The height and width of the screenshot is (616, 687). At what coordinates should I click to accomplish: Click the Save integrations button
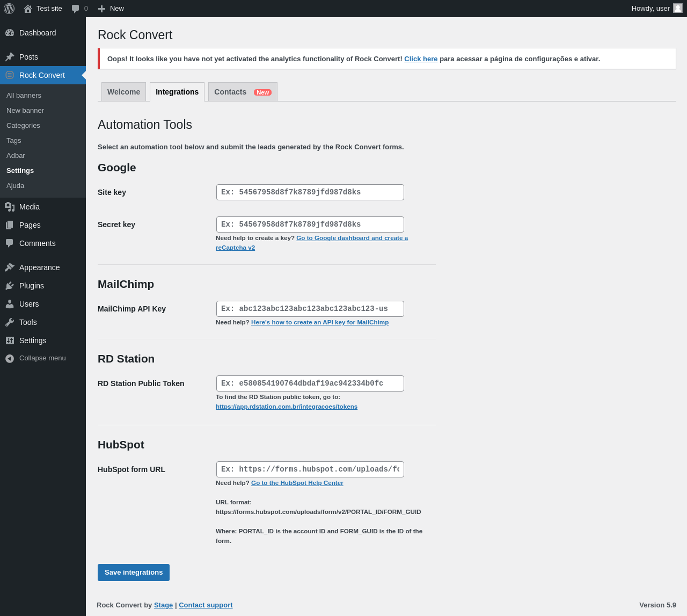pyautogui.click(x=134, y=572)
